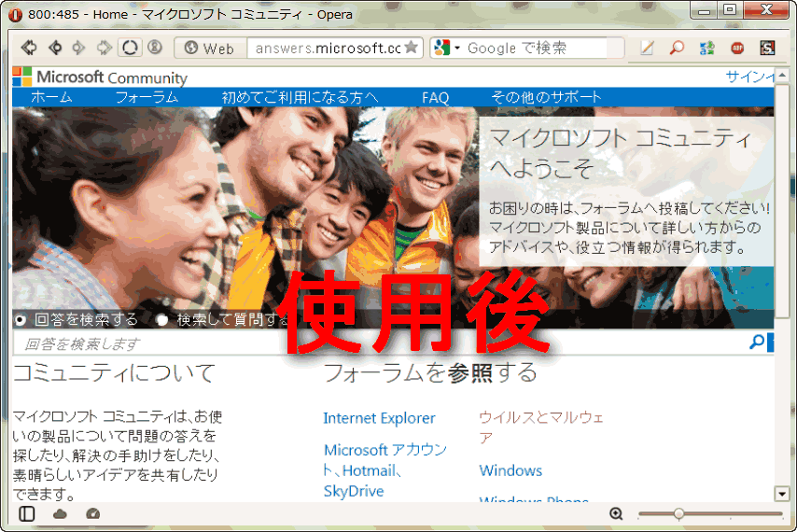Open 初めてご利用になる方へ menu item
The height and width of the screenshot is (532, 797).
click(300, 97)
